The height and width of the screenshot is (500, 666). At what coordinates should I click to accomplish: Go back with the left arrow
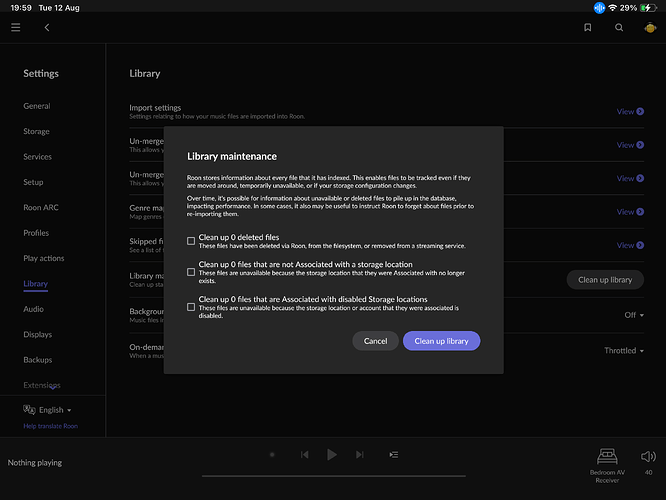pyautogui.click(x=47, y=28)
